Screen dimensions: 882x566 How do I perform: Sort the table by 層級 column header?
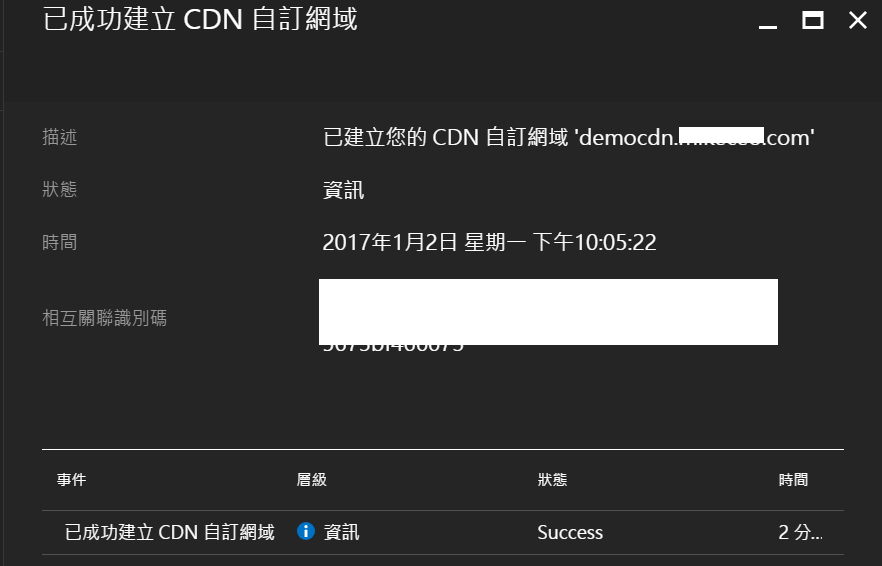(312, 479)
